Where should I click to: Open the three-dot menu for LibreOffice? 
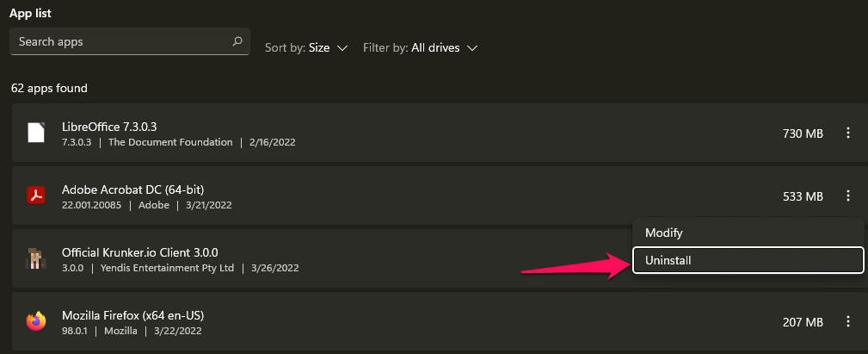tap(847, 133)
